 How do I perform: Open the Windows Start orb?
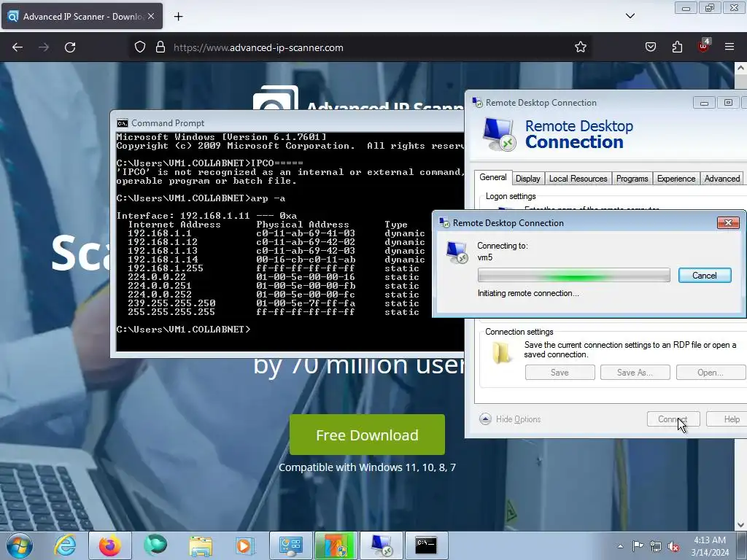[x=19, y=545]
